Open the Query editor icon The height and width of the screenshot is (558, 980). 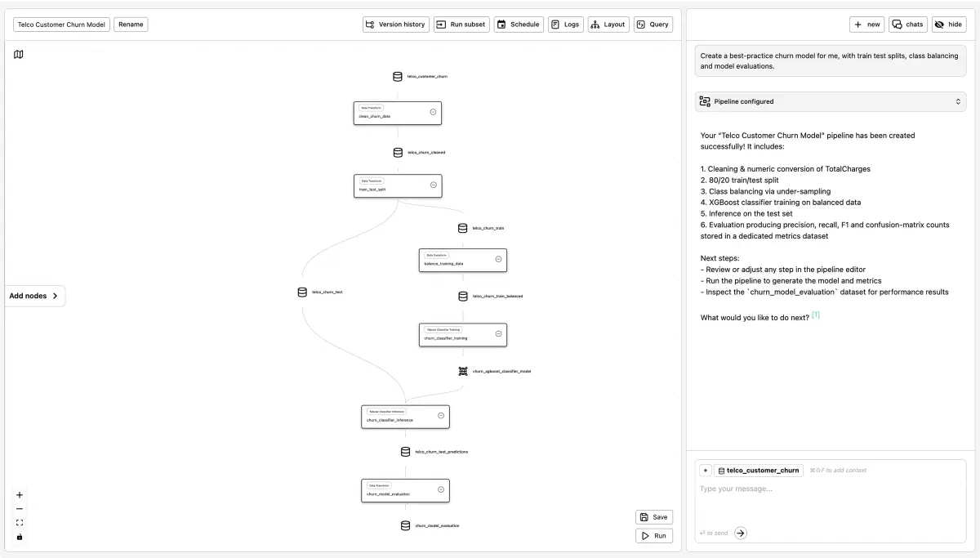coord(642,24)
